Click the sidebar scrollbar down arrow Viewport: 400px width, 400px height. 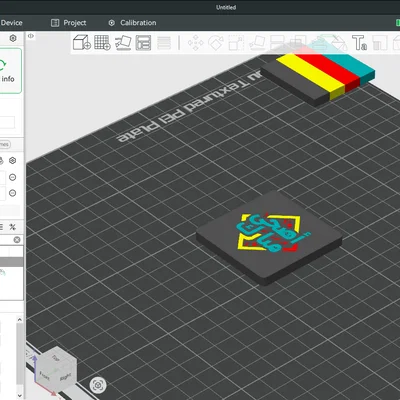[x=20, y=396]
